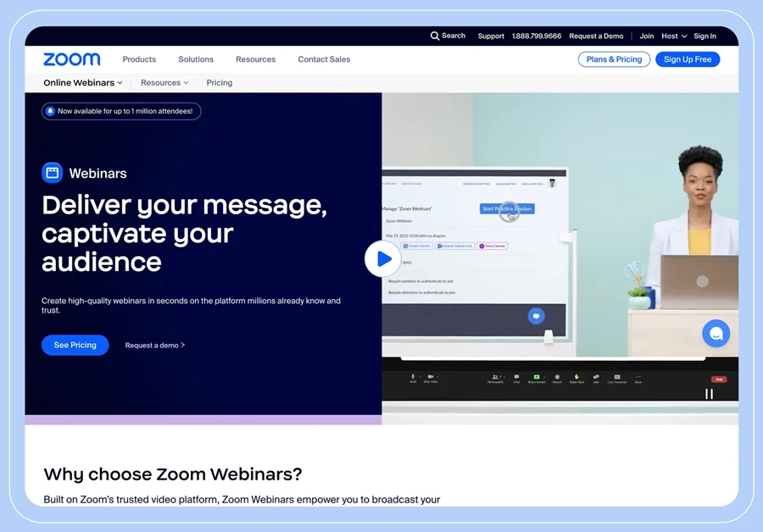Open the Products menu

tap(139, 59)
